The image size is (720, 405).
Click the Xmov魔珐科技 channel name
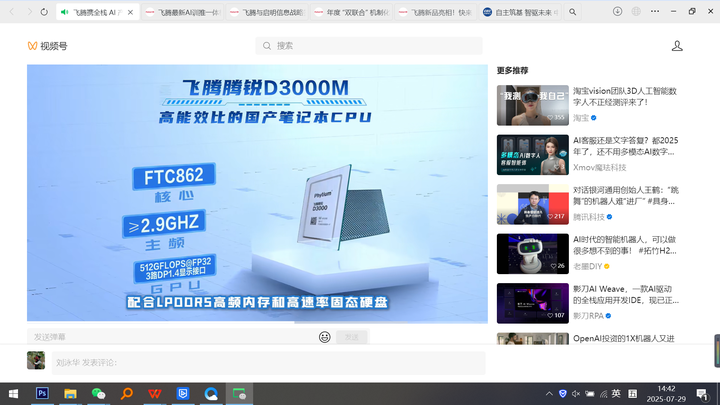pos(600,168)
